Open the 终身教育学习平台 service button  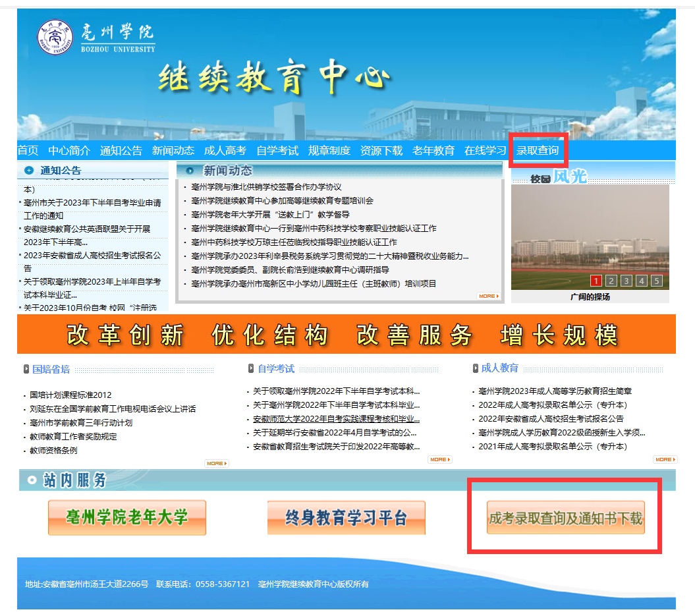click(346, 518)
